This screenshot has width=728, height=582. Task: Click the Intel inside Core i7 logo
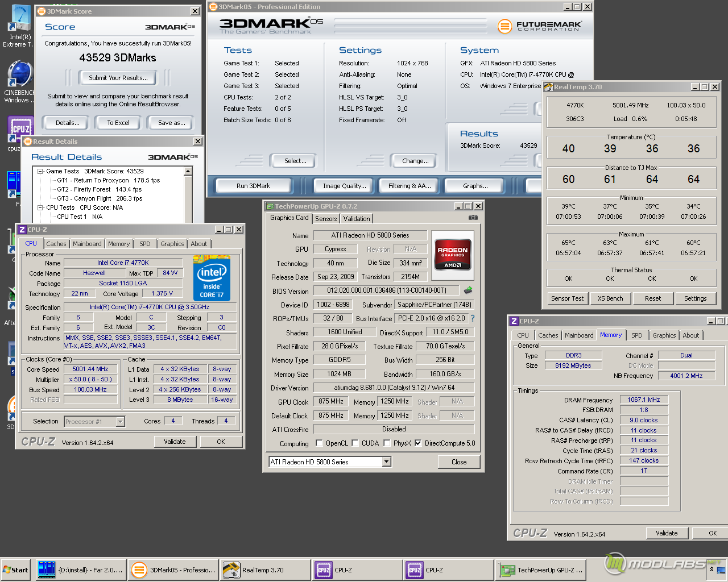pos(212,278)
